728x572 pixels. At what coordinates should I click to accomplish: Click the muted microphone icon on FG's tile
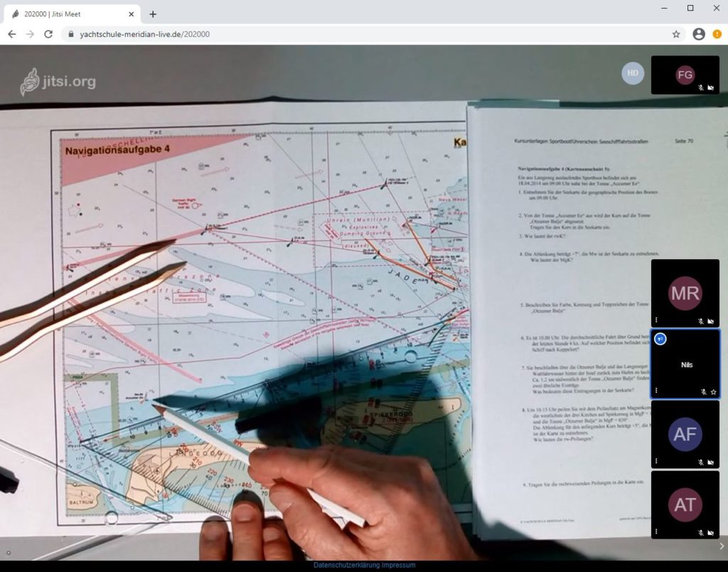click(x=701, y=88)
